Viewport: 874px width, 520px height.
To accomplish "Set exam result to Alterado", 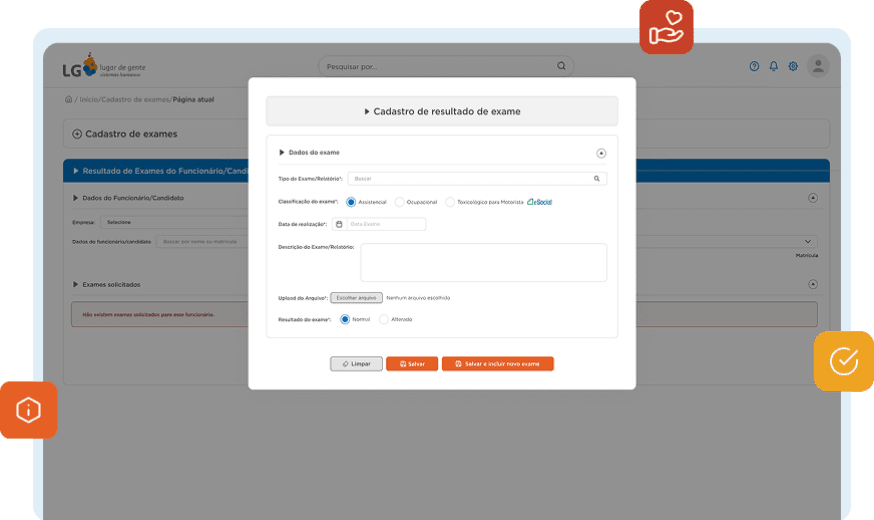I will (384, 319).
